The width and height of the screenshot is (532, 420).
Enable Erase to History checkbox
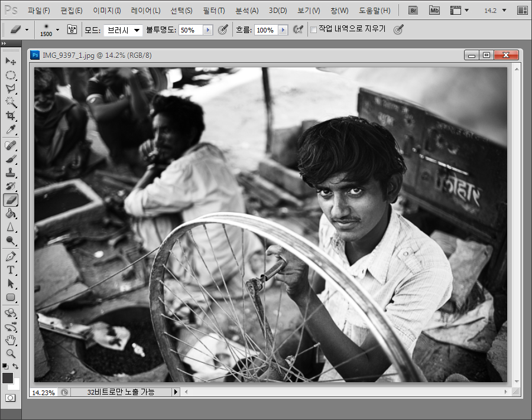(313, 30)
